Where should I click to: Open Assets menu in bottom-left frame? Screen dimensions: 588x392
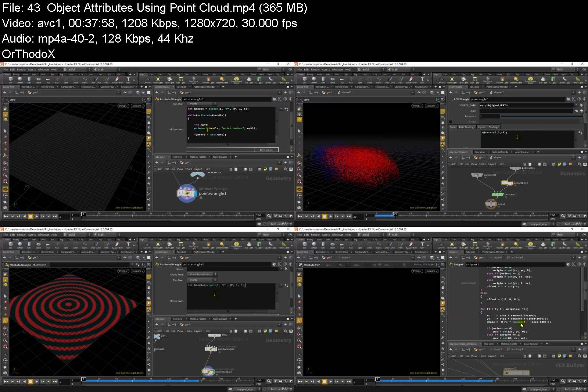coord(32,235)
